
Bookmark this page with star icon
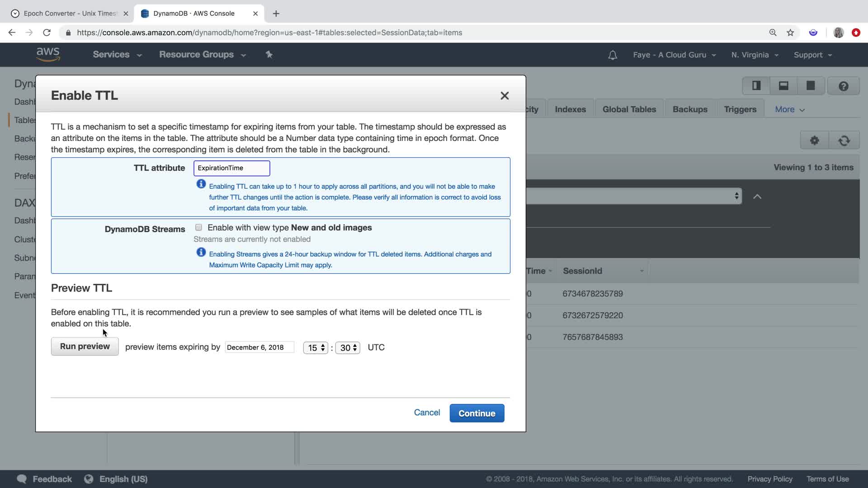pos(790,33)
